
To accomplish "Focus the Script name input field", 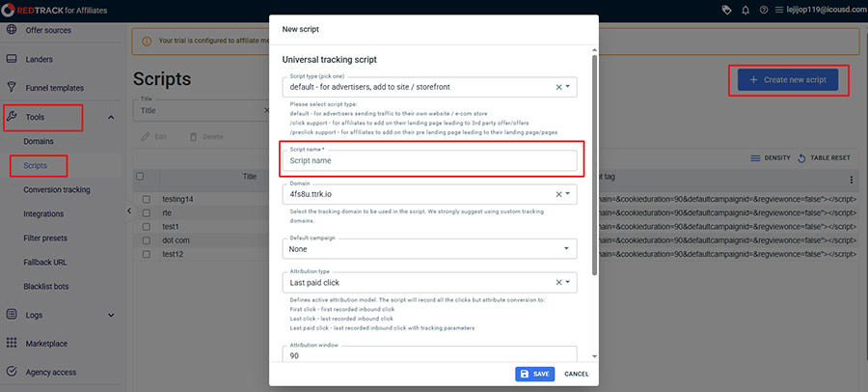I will [429, 160].
